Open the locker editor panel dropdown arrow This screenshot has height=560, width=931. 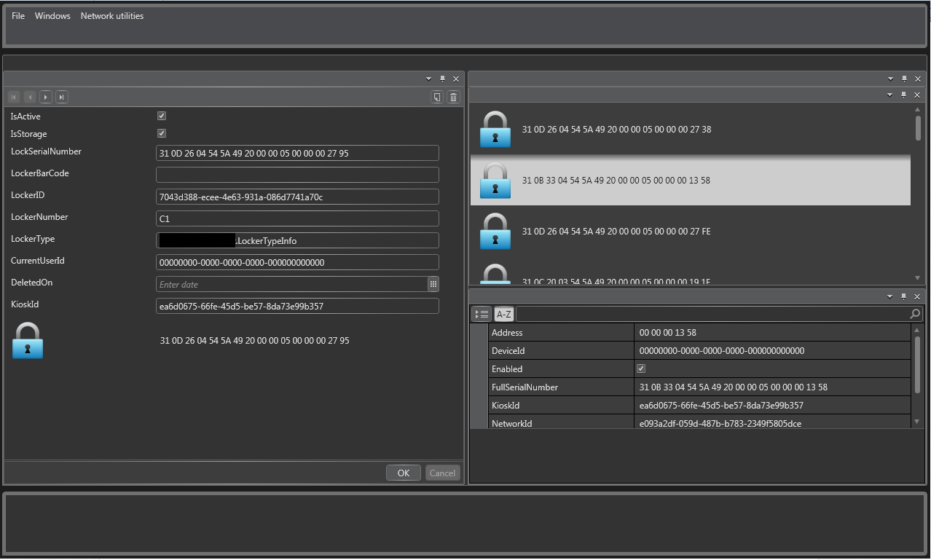[428, 78]
